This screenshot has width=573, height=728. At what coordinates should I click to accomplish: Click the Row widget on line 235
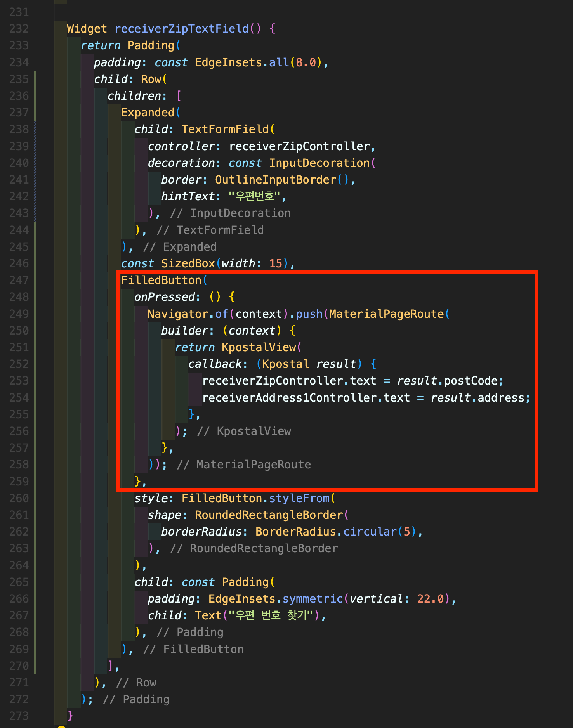click(151, 79)
